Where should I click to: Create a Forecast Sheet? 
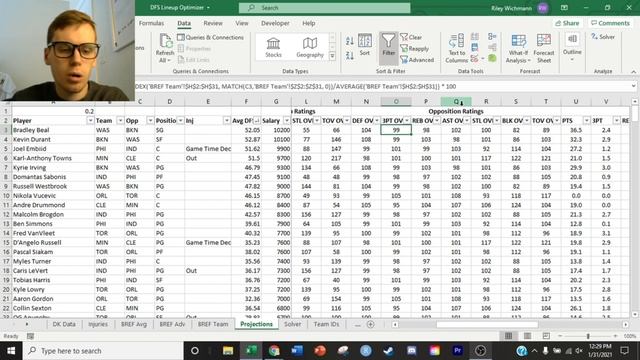[544, 48]
